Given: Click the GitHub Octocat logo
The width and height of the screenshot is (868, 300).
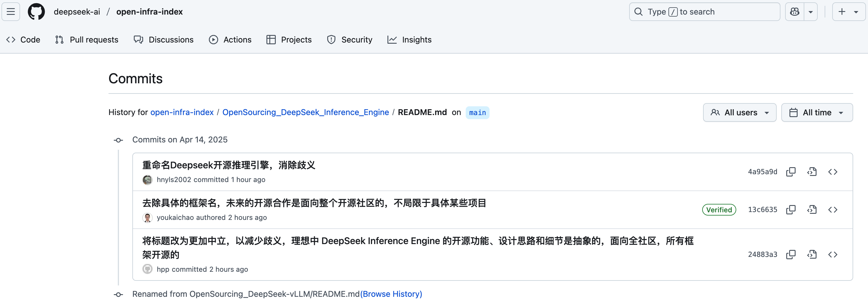Looking at the screenshot, I should point(36,12).
